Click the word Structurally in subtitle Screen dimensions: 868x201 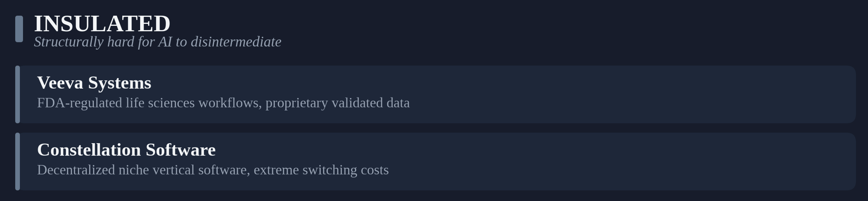click(x=69, y=42)
